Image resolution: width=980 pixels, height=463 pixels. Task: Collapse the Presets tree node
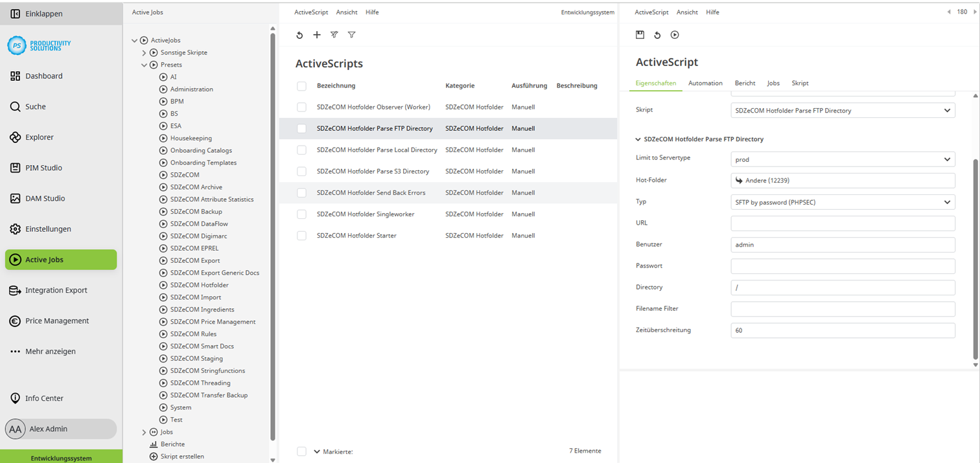(x=144, y=65)
